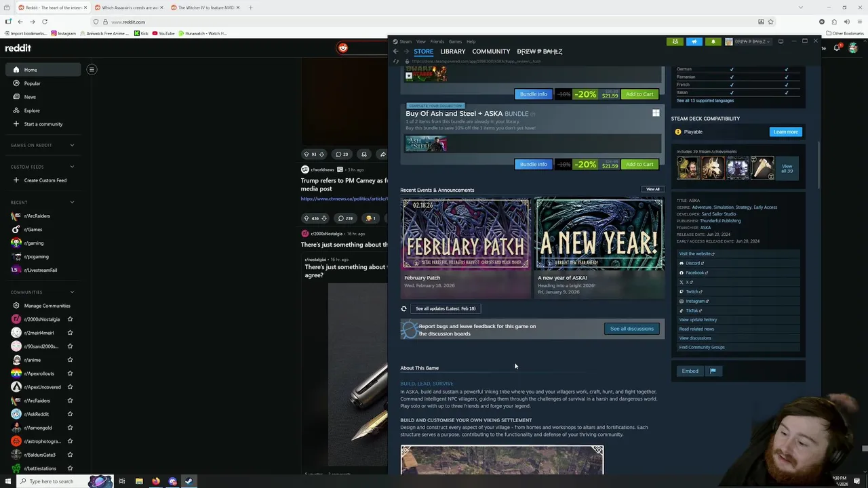Flag this game with the report icon

pyautogui.click(x=713, y=371)
